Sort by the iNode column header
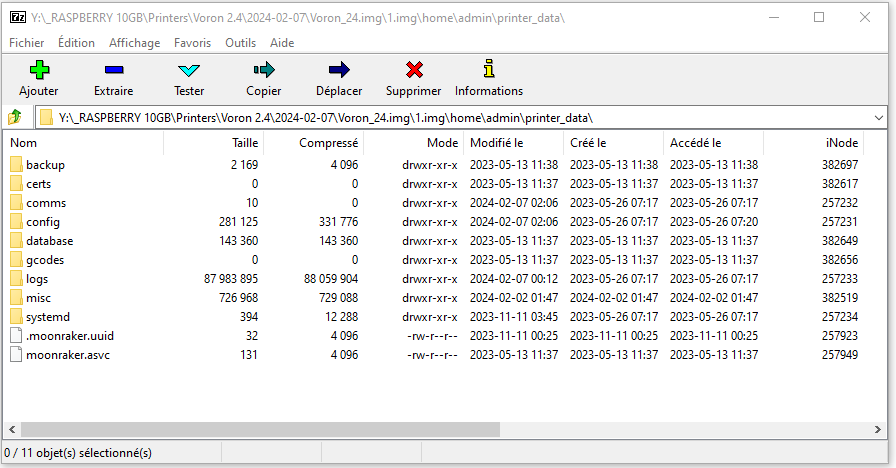 [813, 143]
